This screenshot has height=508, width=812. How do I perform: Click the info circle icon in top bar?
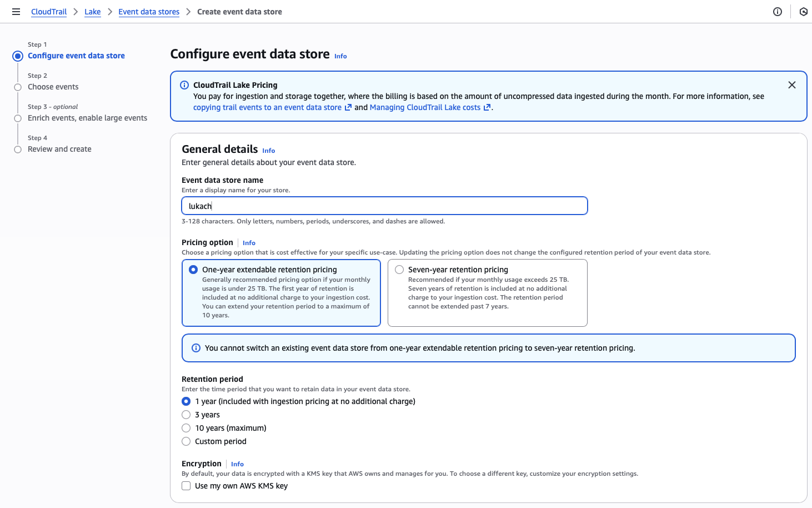(x=778, y=12)
